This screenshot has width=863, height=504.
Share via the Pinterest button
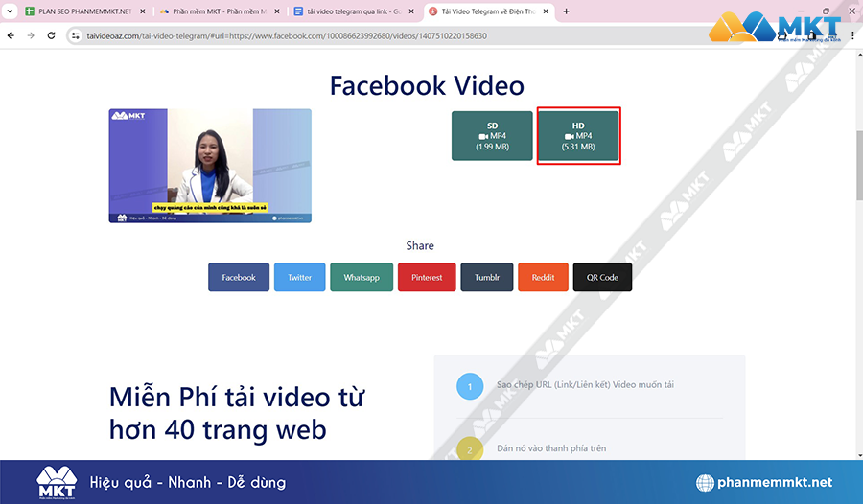point(427,277)
